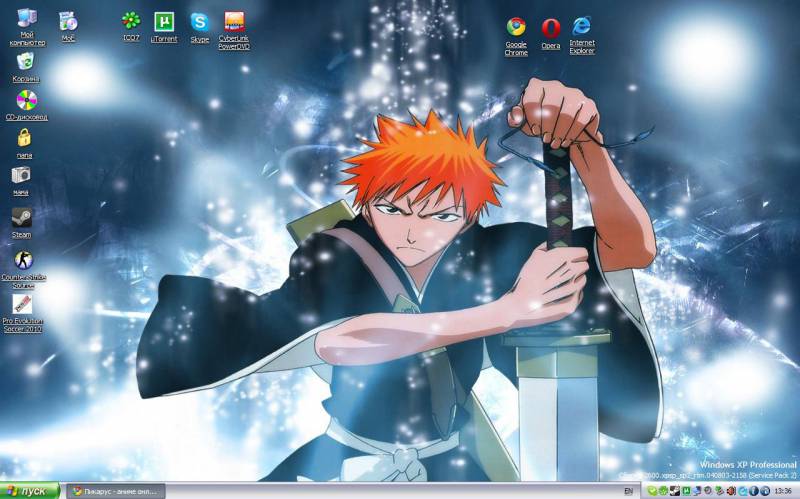Select the Steam desktop shortcut
800x499 pixels.
pyautogui.click(x=21, y=223)
